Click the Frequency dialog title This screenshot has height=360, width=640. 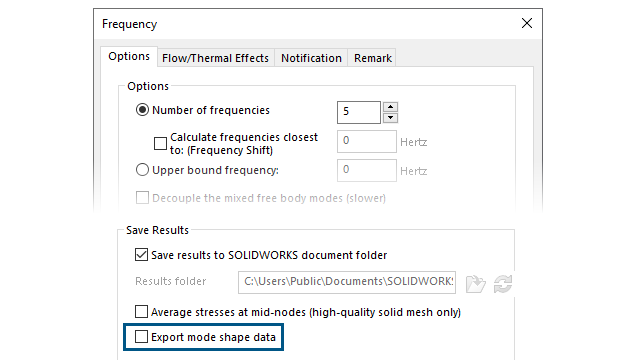(x=129, y=24)
